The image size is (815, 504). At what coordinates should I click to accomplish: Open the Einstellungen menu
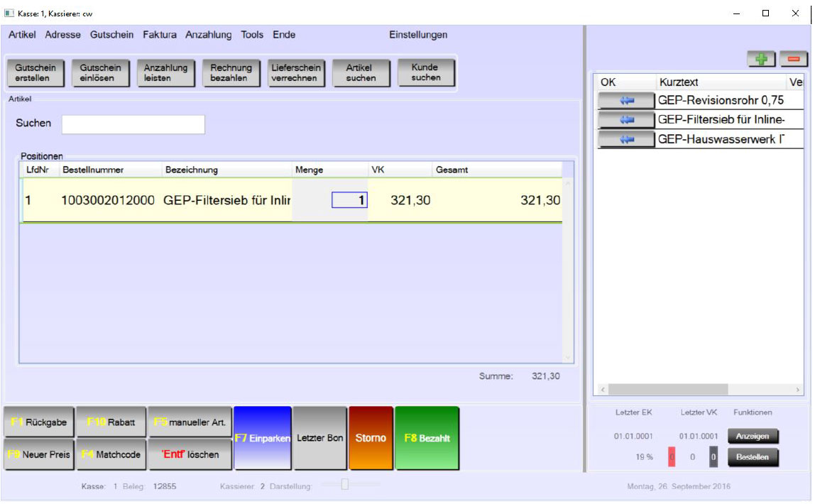tap(418, 35)
